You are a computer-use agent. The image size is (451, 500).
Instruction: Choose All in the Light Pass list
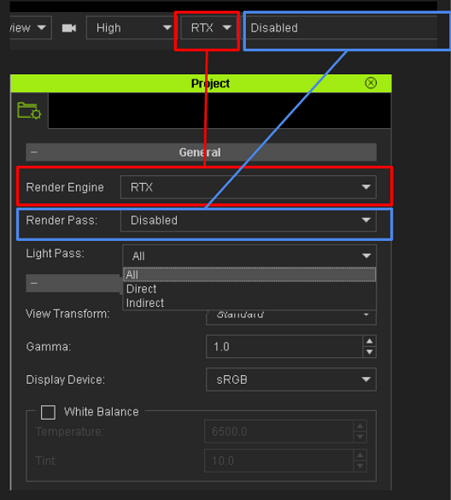[250, 275]
